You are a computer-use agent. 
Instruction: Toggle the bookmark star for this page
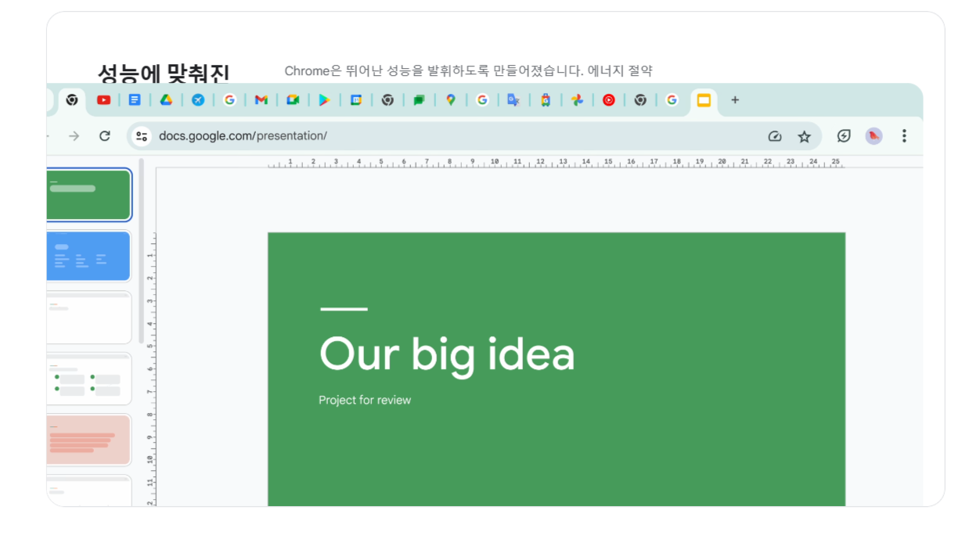(x=804, y=135)
